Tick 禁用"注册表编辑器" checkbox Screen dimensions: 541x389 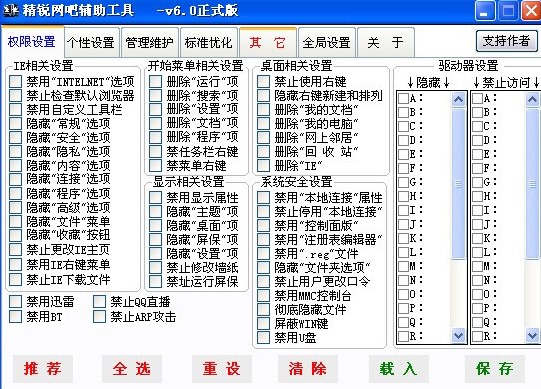pyautogui.click(x=264, y=239)
